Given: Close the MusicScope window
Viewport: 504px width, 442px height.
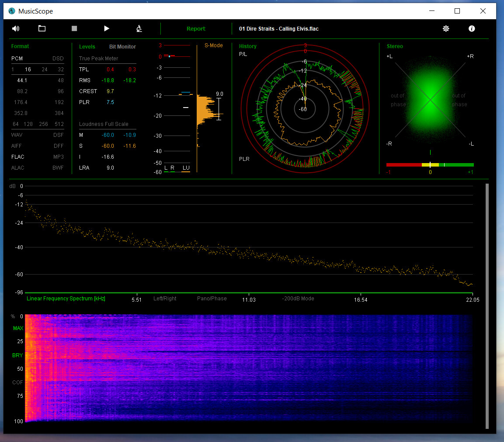Looking at the screenshot, I should coord(483,11).
